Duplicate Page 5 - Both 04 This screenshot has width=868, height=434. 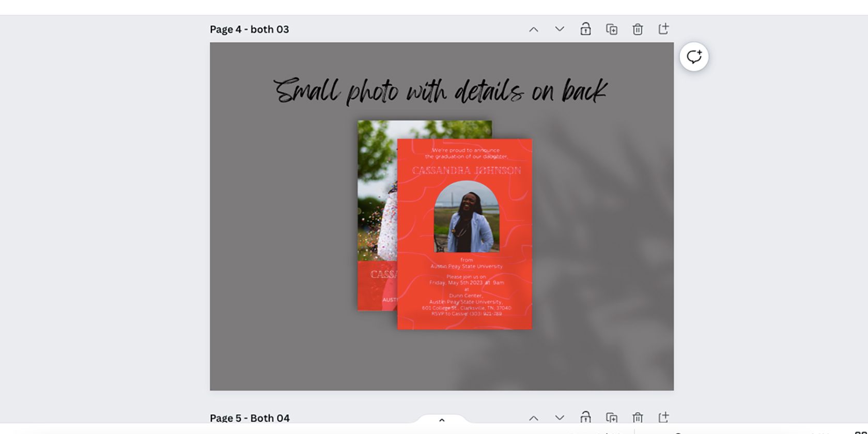pyautogui.click(x=612, y=417)
